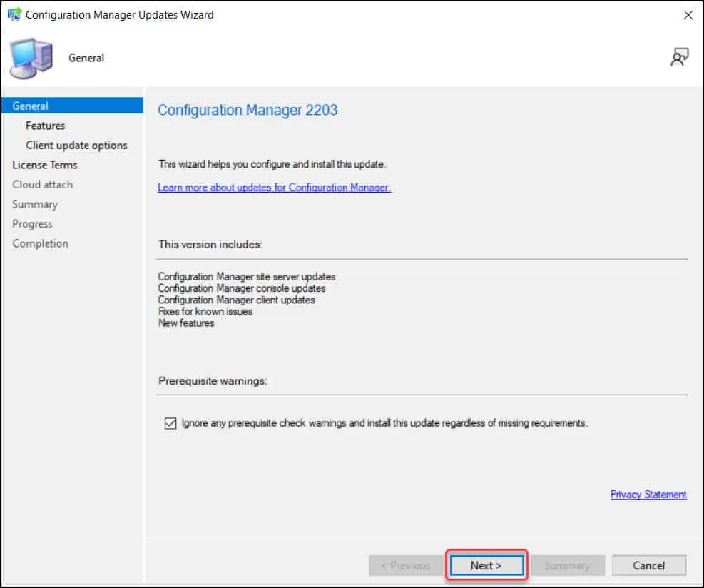Click the feedback person icon
Viewport: 704px width, 588px height.
(x=679, y=57)
